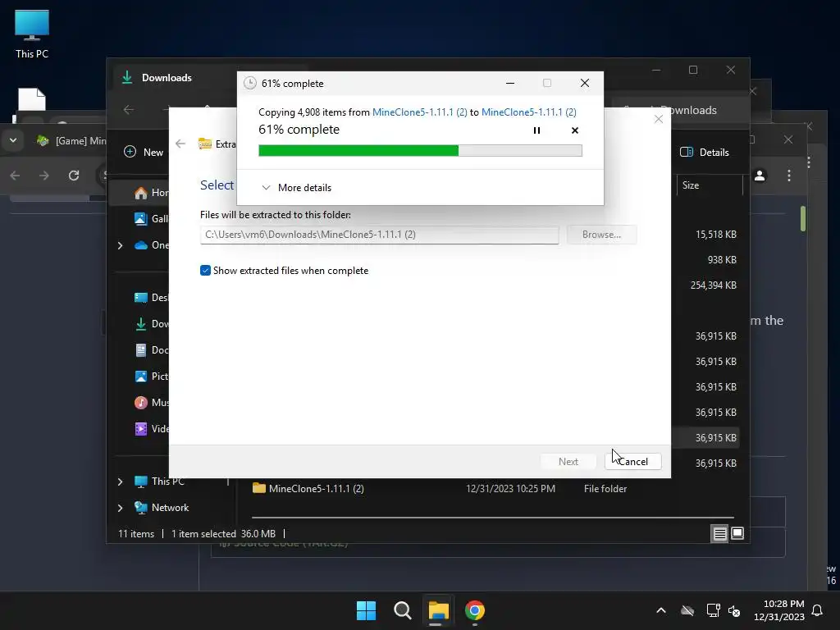Open the muted volume tray icon
This screenshot has height=630, width=840.
[734, 610]
